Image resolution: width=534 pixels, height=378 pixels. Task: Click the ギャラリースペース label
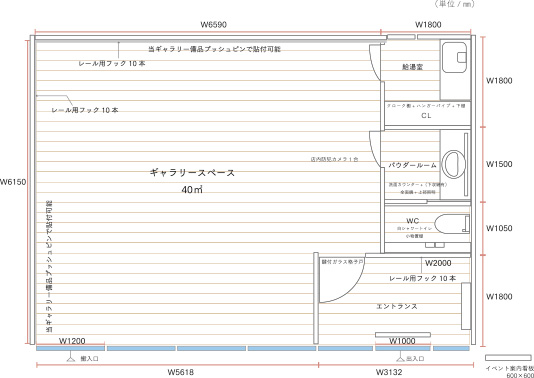[x=192, y=173]
